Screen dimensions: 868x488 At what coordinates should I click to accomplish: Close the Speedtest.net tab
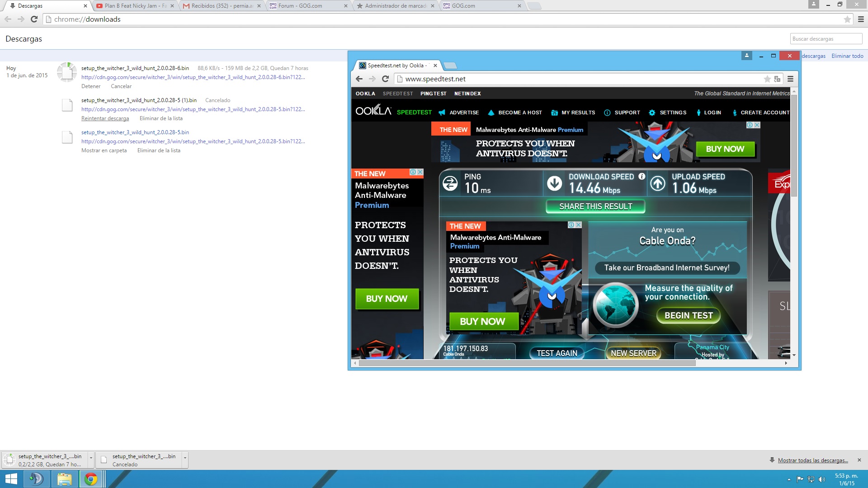coord(435,66)
